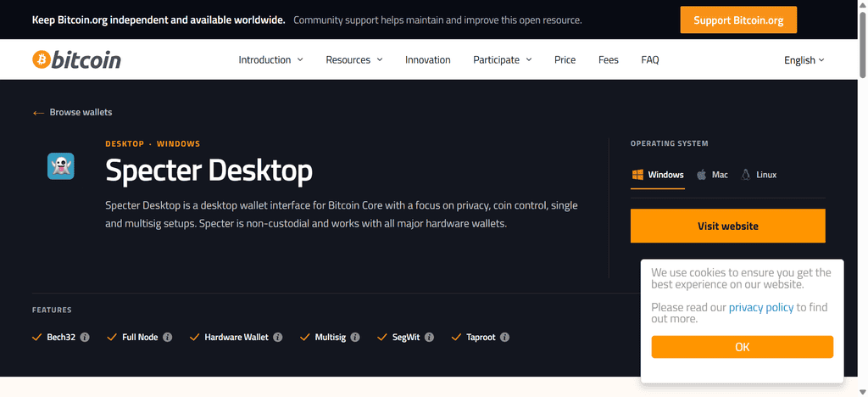This screenshot has height=397, width=868.
Task: Open the Fees page
Action: (609, 59)
